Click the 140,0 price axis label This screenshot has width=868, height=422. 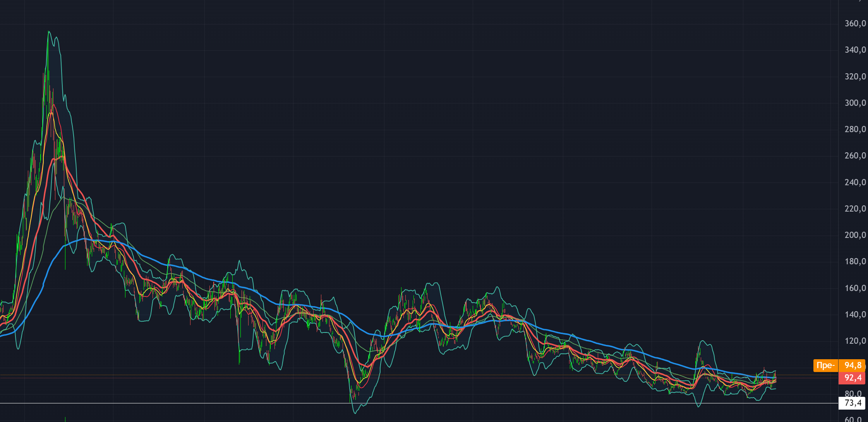[855, 315]
